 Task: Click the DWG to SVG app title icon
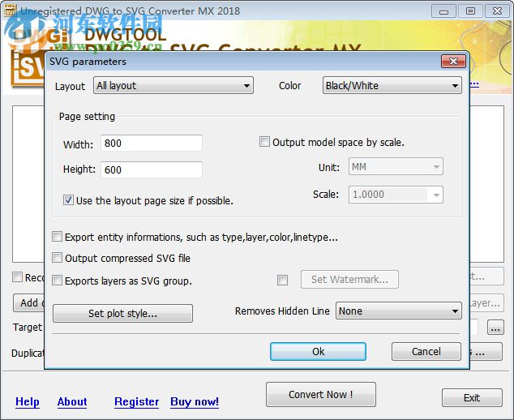point(10,11)
